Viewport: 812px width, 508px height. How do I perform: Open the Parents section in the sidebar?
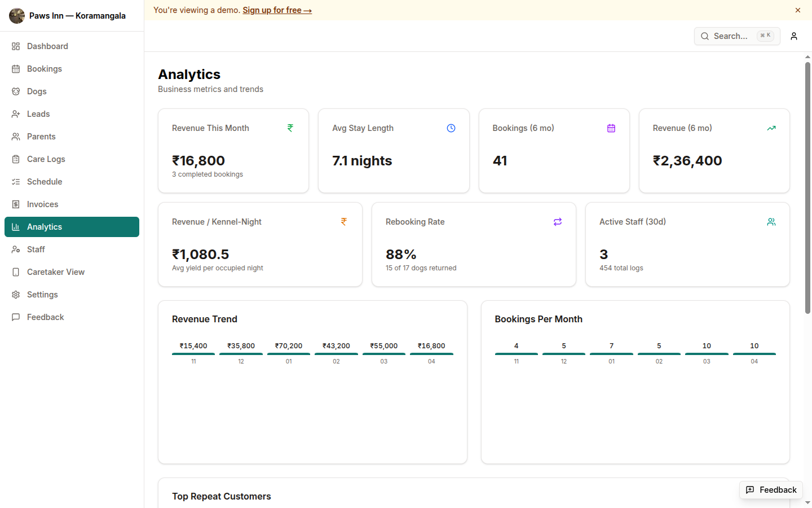16,136
